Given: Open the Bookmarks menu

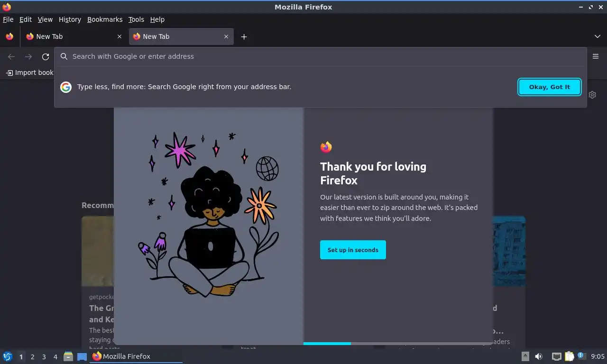Looking at the screenshot, I should (x=105, y=19).
